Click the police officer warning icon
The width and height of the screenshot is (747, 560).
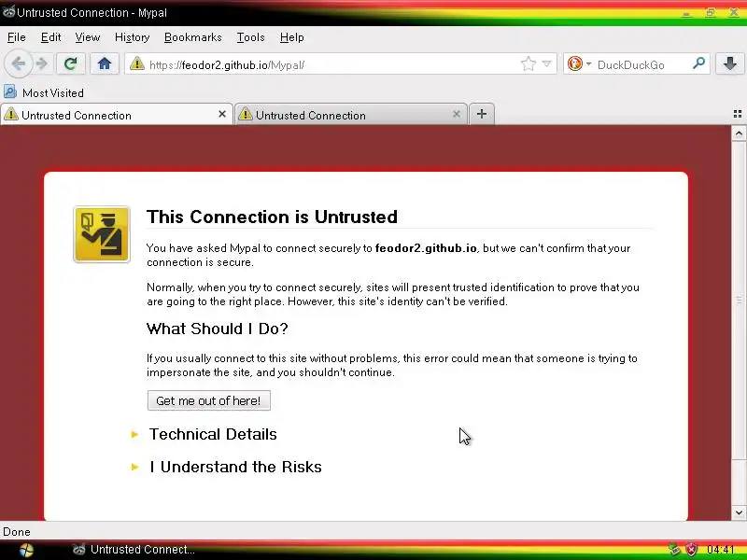pos(102,234)
